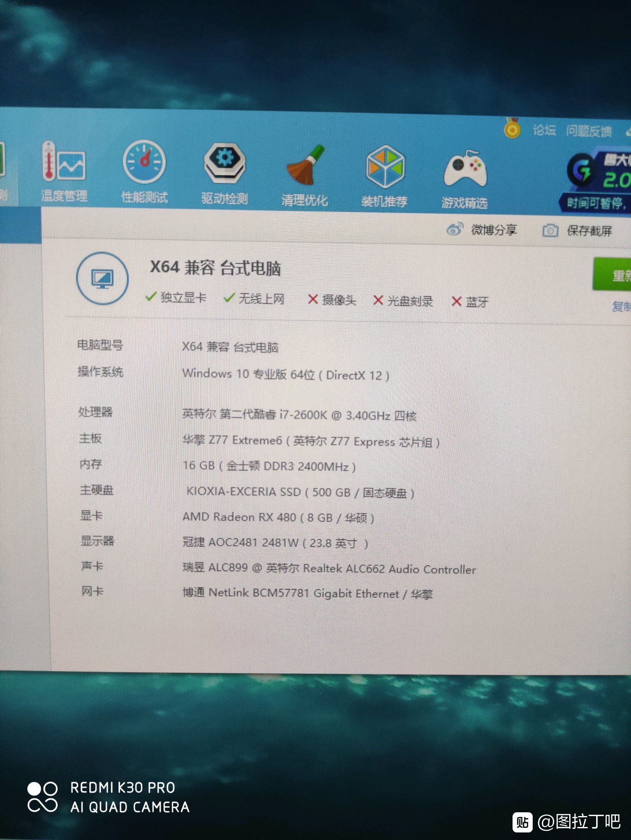Open 装机推荐 software recommendations
631x840 pixels.
click(384, 177)
